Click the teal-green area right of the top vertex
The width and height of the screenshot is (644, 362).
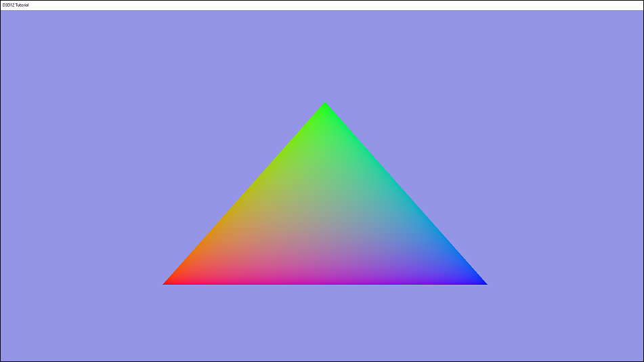(x=352, y=142)
